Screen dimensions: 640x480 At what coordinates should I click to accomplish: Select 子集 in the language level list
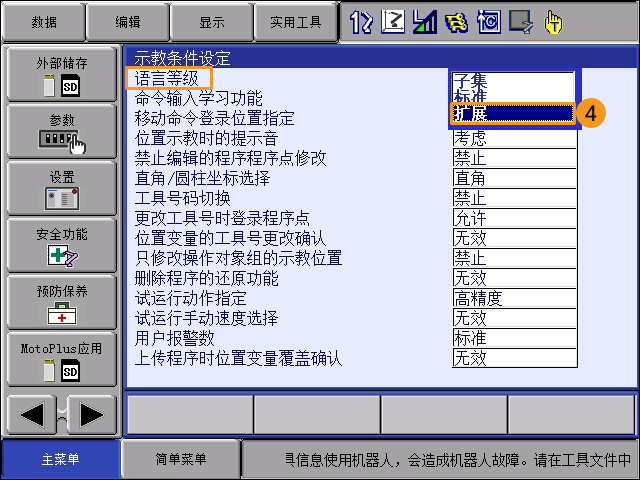tap(513, 80)
